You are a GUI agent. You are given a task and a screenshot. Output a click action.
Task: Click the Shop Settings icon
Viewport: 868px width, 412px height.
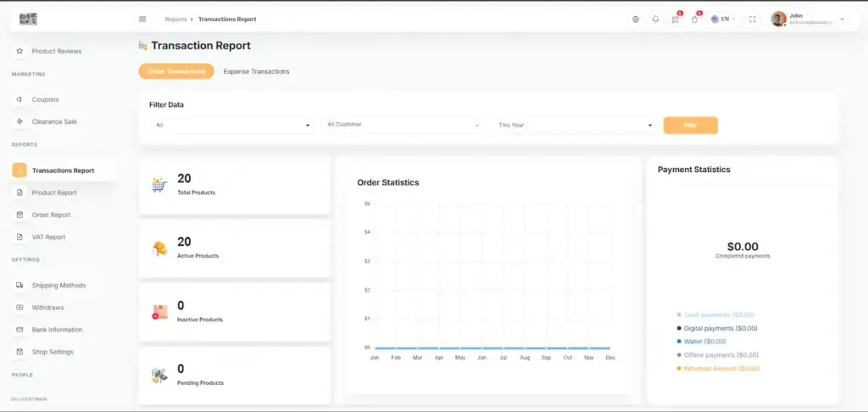point(19,352)
